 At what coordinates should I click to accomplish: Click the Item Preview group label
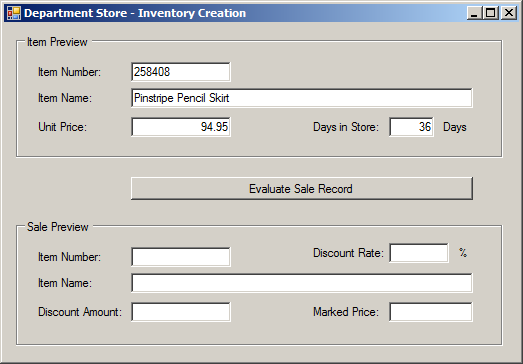click(57, 42)
